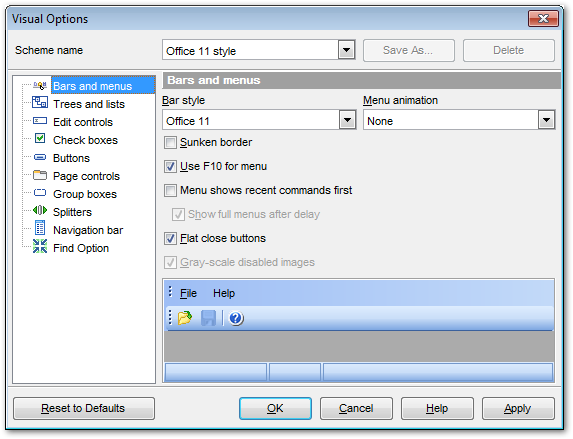The height and width of the screenshot is (439, 573).
Task: Open the Menu animation dropdown arrow
Action: 546,120
